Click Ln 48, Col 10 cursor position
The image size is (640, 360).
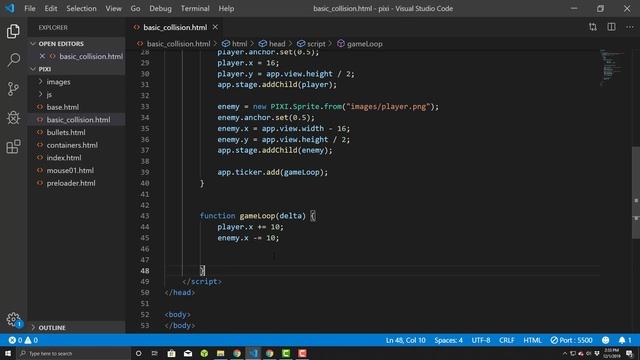tap(405, 340)
